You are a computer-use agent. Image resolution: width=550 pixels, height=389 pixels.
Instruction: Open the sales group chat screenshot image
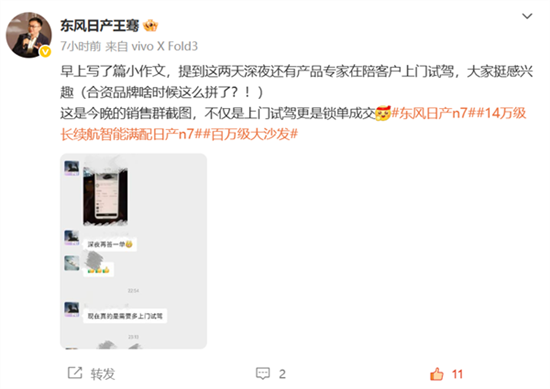[x=133, y=251]
